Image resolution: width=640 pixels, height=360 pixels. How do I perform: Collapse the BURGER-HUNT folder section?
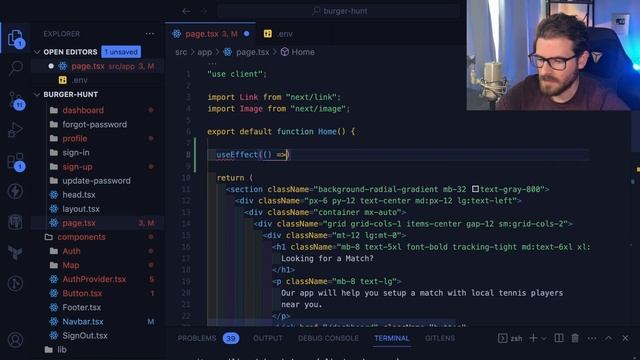tap(37, 94)
